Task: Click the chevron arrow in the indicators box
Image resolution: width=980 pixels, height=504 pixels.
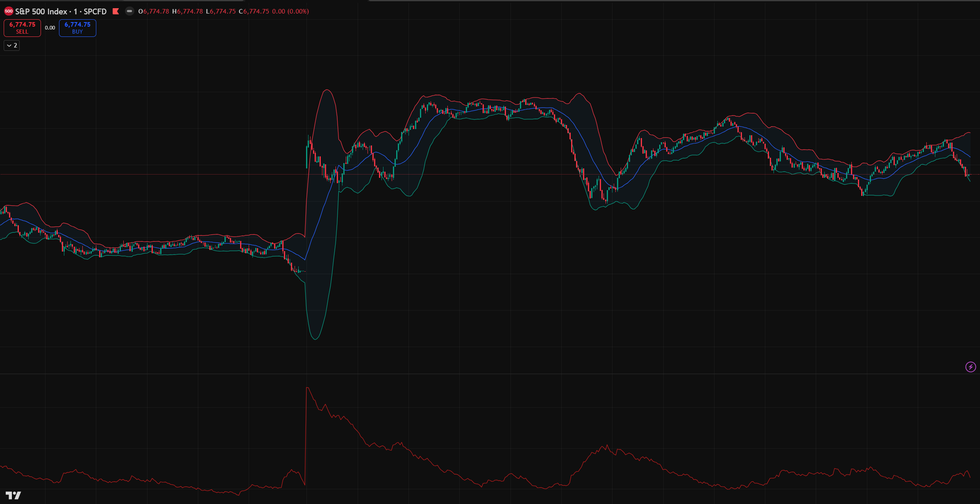Action: point(9,45)
